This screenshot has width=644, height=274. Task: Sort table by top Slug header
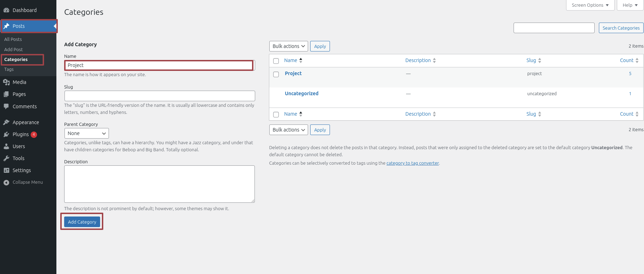[x=531, y=60]
